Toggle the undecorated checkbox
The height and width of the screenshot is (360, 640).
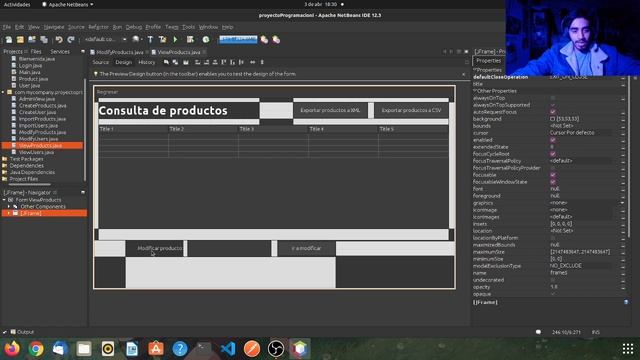tap(553, 280)
